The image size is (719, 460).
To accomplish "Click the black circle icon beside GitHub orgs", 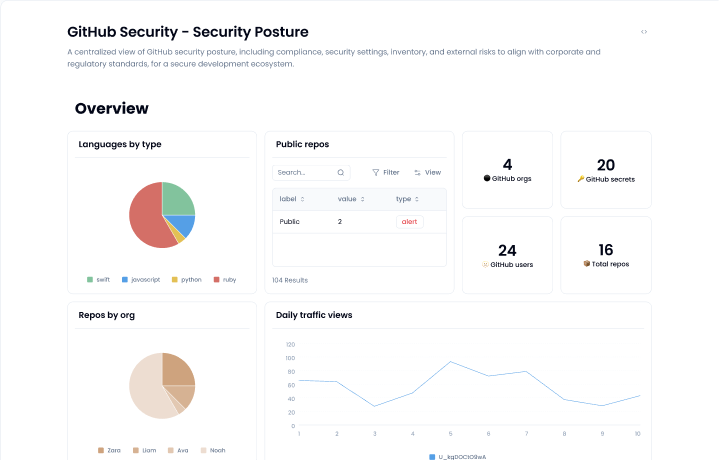I will [x=487, y=178].
